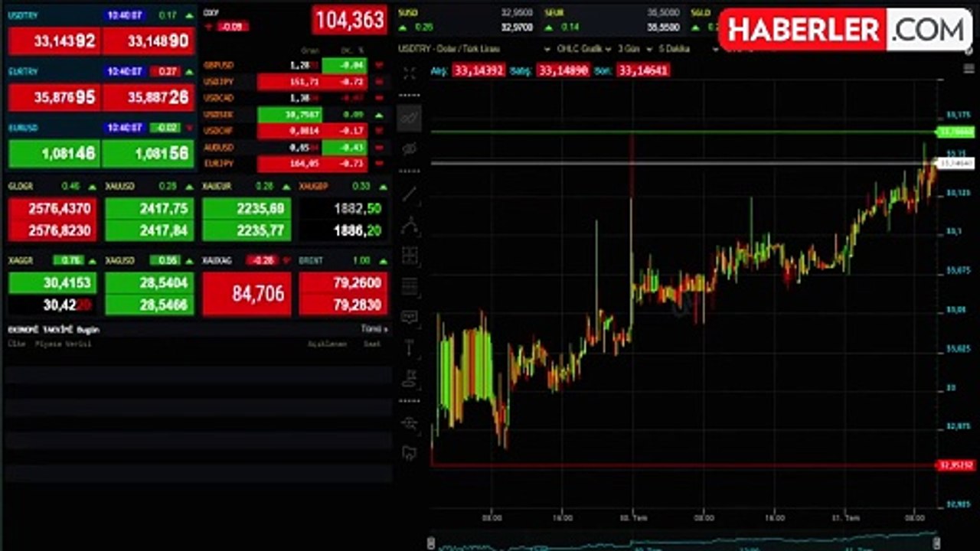
Task: Click the XAUGBP price 1882,50
Action: [x=344, y=209]
